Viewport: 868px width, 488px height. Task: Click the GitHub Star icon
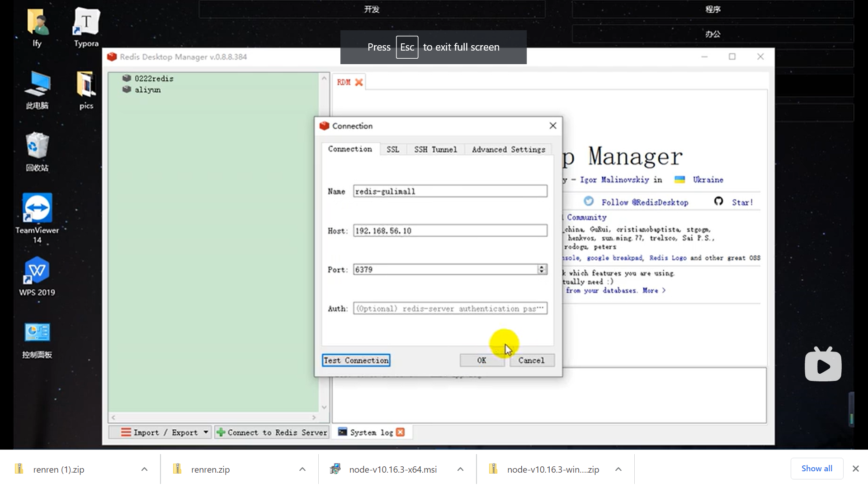click(x=718, y=202)
